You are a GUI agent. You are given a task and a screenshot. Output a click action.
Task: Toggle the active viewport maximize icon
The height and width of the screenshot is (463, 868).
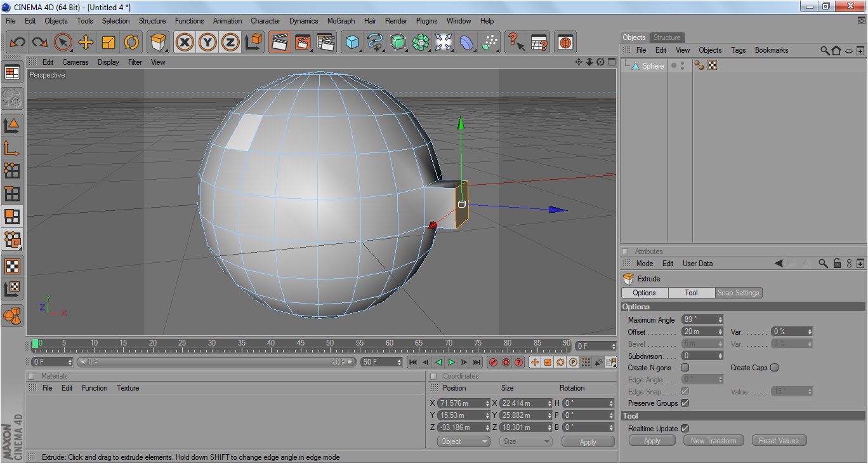(x=611, y=62)
